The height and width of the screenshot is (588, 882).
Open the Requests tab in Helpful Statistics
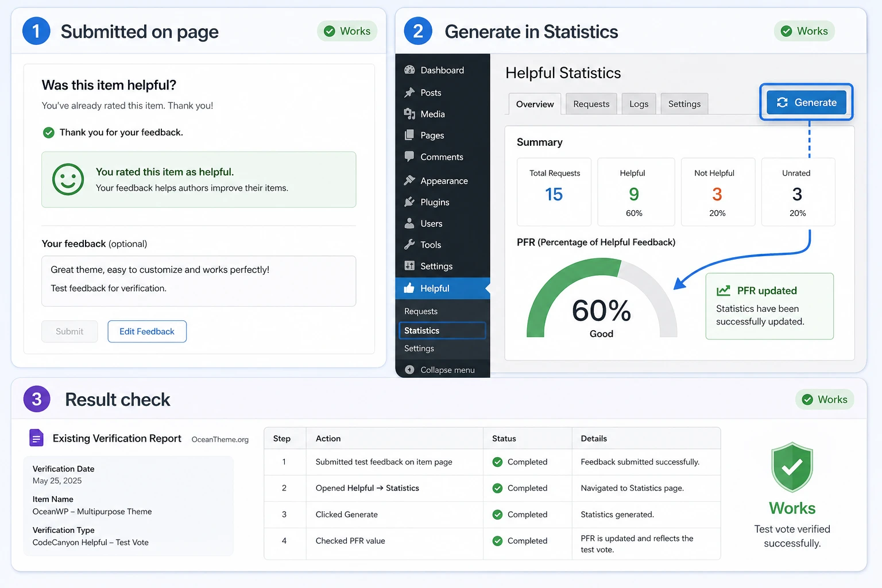tap(591, 104)
